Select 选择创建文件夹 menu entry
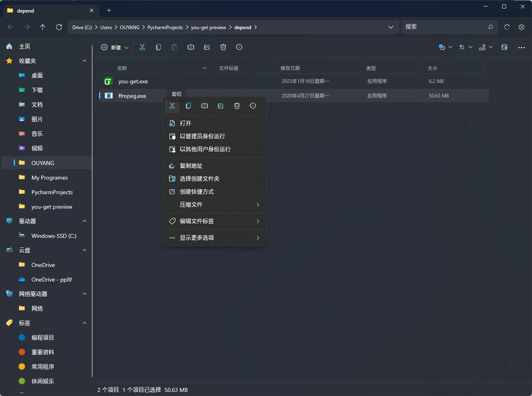Image resolution: width=532 pixels, height=396 pixels. click(x=215, y=179)
